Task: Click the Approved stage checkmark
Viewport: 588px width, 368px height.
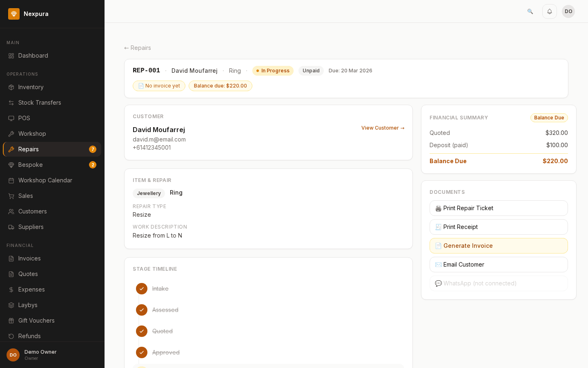Action: [x=142, y=352]
